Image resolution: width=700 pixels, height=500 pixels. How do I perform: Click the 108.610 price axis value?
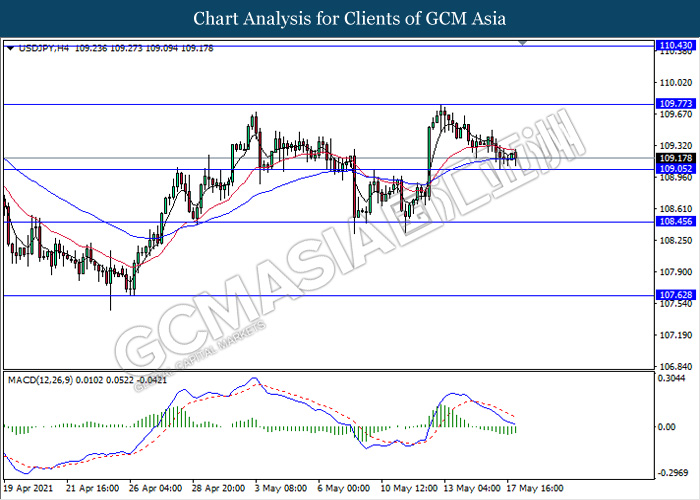(676, 208)
